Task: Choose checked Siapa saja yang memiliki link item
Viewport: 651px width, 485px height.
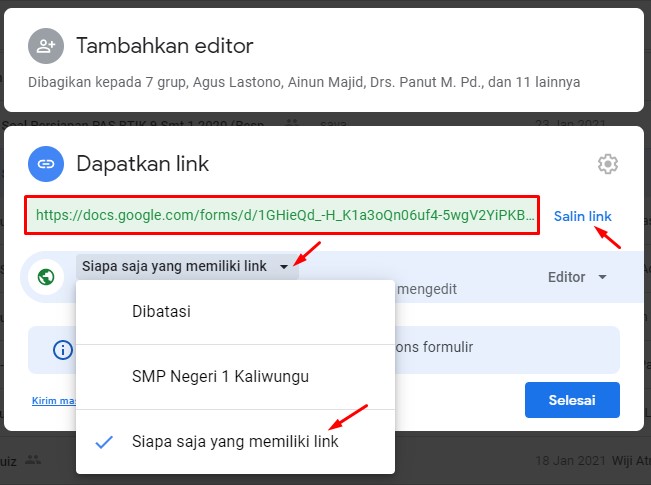Action: click(235, 441)
